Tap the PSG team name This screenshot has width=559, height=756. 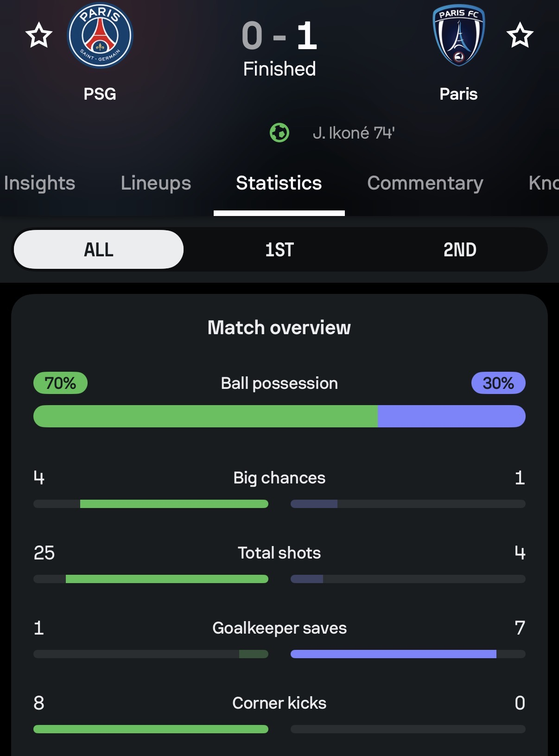coord(100,94)
